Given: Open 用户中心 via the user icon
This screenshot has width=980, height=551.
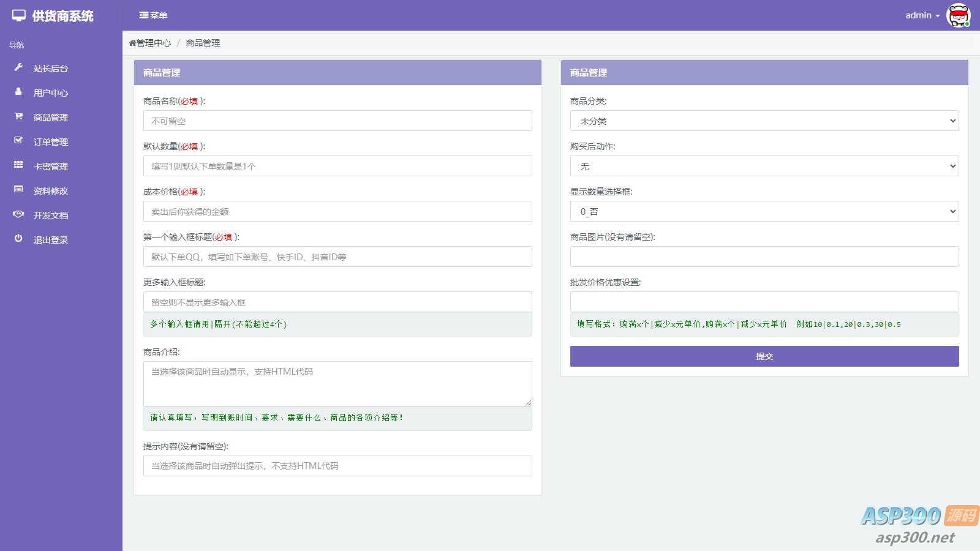Looking at the screenshot, I should (x=18, y=92).
